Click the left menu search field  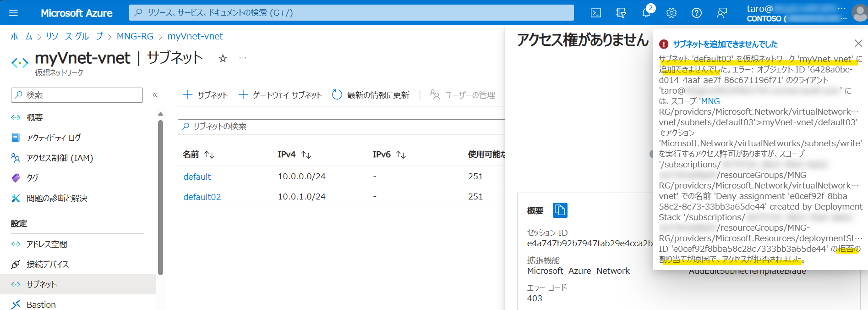point(77,95)
